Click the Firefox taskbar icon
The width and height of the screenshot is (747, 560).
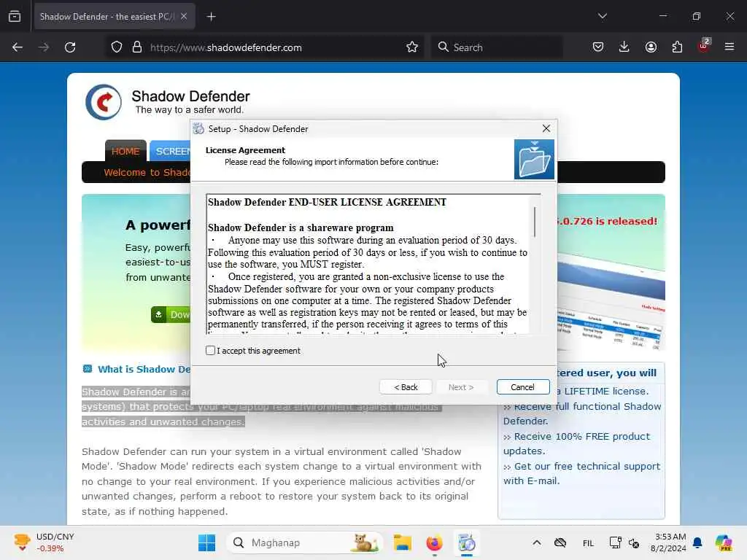coord(435,542)
